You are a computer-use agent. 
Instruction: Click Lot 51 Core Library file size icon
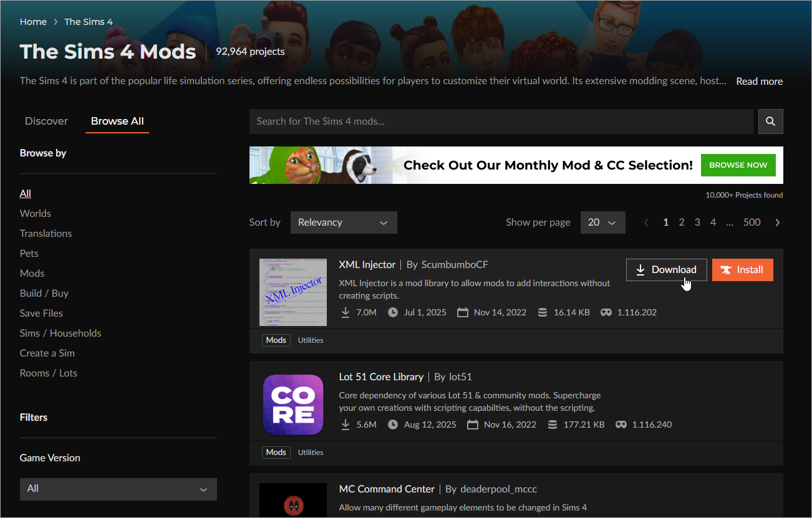coord(553,424)
